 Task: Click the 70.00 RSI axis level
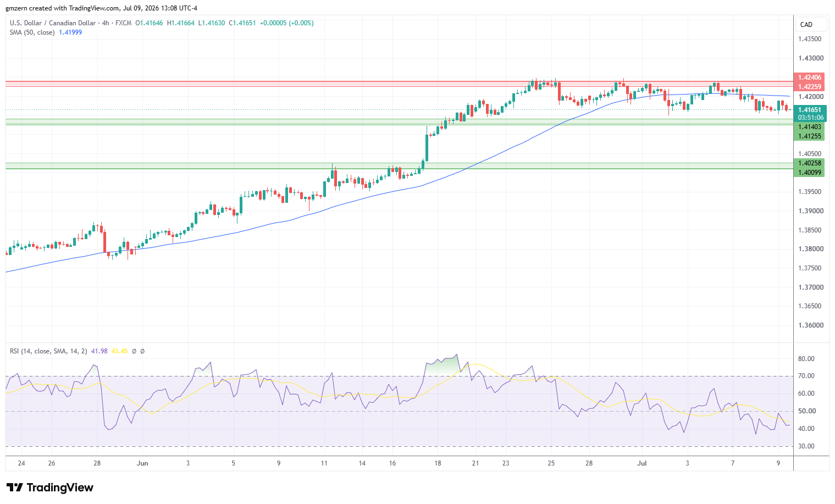[x=806, y=376]
